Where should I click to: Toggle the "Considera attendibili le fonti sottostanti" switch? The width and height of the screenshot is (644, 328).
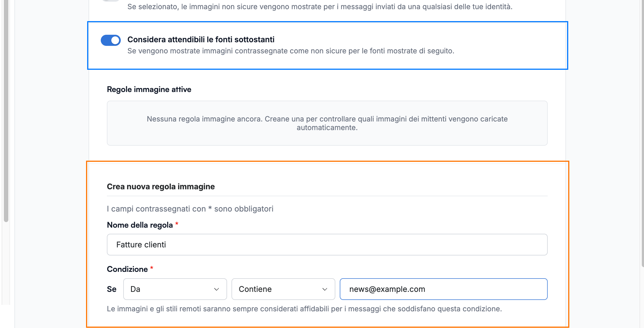[x=110, y=40]
